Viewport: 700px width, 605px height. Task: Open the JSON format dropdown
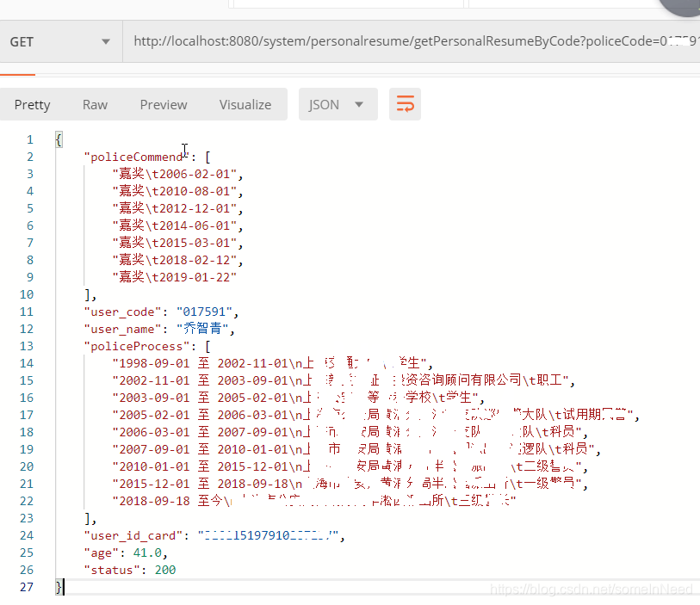pos(338,104)
